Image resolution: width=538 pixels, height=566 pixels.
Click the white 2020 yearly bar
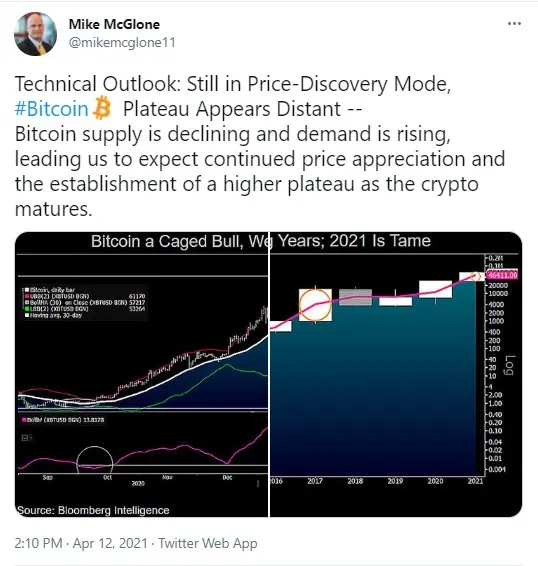[435, 289]
